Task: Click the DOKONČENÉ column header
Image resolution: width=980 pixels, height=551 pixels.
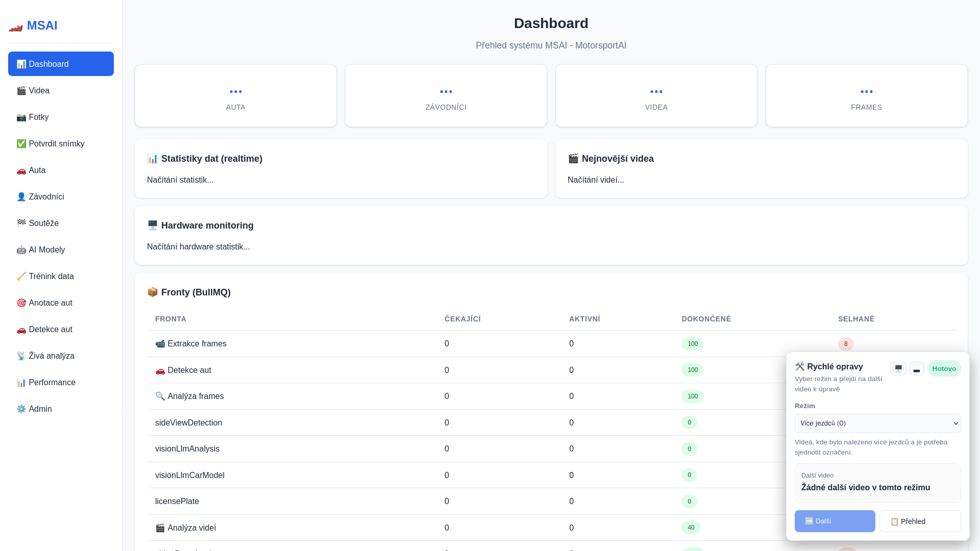Action: (x=706, y=319)
